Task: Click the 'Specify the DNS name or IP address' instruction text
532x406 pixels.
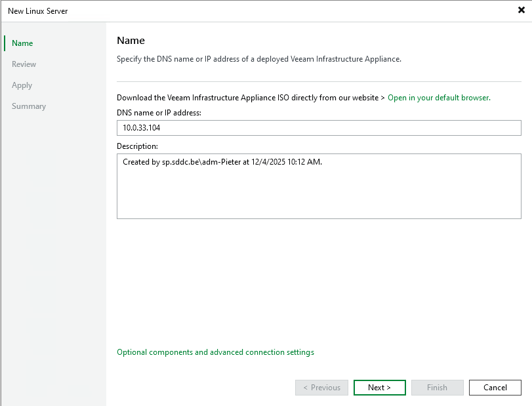Action: pos(259,59)
